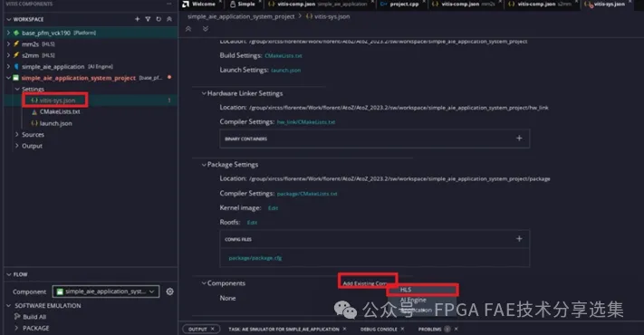Click the plus icon in Workspace header
Image resolution: width=644 pixels, height=335 pixels.
(137, 19)
